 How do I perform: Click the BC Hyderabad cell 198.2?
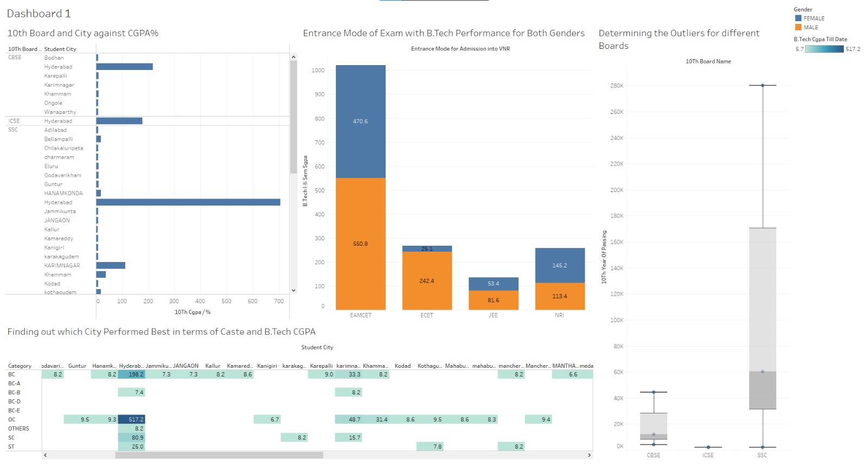(131, 374)
